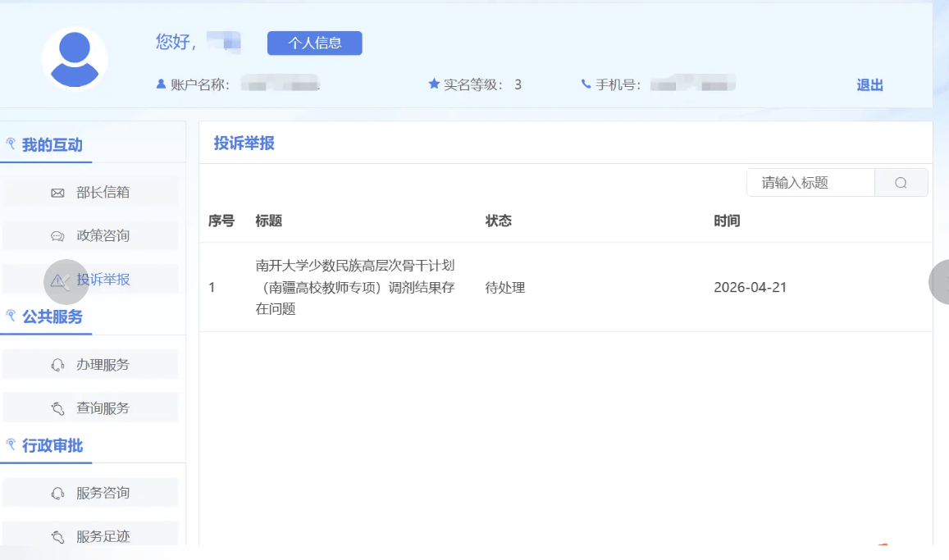949x560 pixels.
Task: Click the search magnifier icon button
Action: pyautogui.click(x=901, y=183)
